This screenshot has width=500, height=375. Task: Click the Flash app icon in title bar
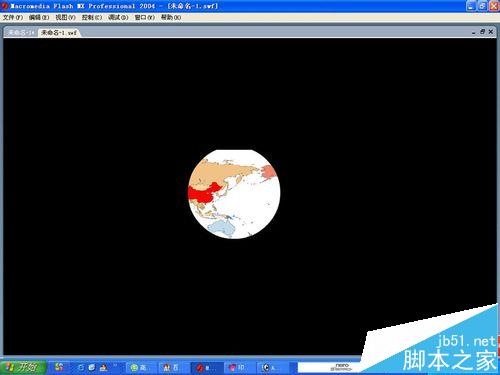pyautogui.click(x=5, y=6)
